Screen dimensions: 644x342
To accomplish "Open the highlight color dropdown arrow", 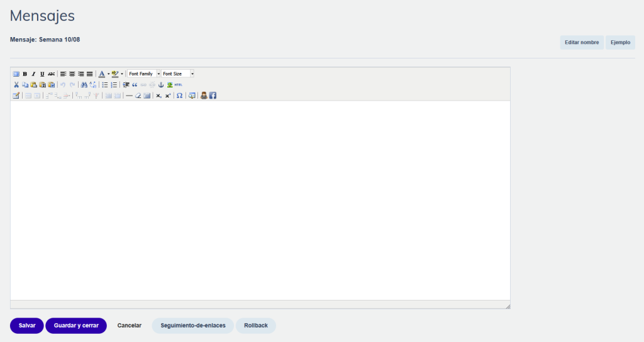I will click(122, 74).
